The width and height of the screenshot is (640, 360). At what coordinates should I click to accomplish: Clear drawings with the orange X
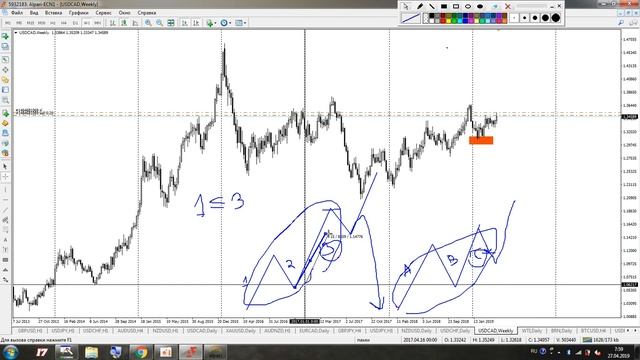pos(508,7)
